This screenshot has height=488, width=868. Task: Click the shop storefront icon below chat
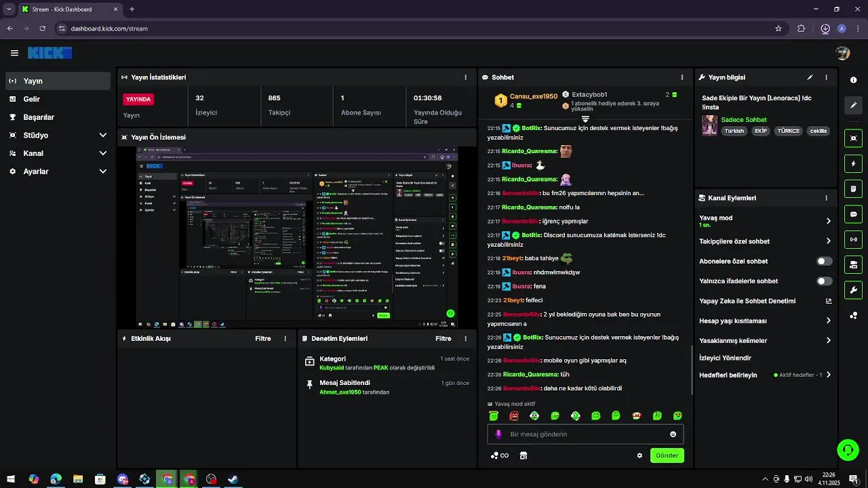click(x=524, y=455)
